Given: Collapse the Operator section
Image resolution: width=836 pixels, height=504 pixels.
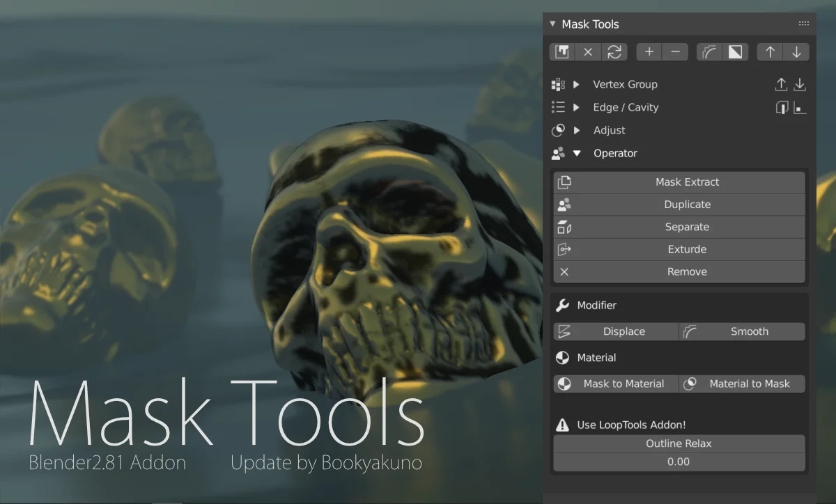Looking at the screenshot, I should coord(576,153).
